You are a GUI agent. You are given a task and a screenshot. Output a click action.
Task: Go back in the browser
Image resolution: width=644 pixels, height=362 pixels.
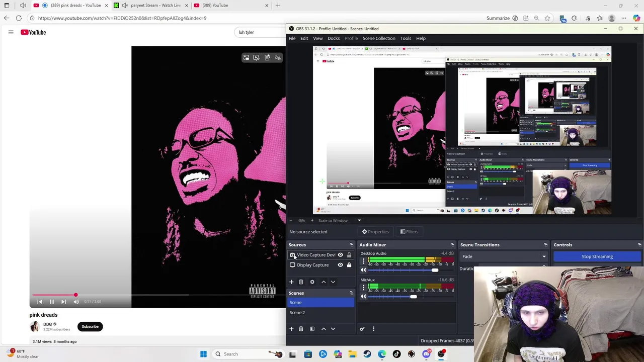pos(7,18)
